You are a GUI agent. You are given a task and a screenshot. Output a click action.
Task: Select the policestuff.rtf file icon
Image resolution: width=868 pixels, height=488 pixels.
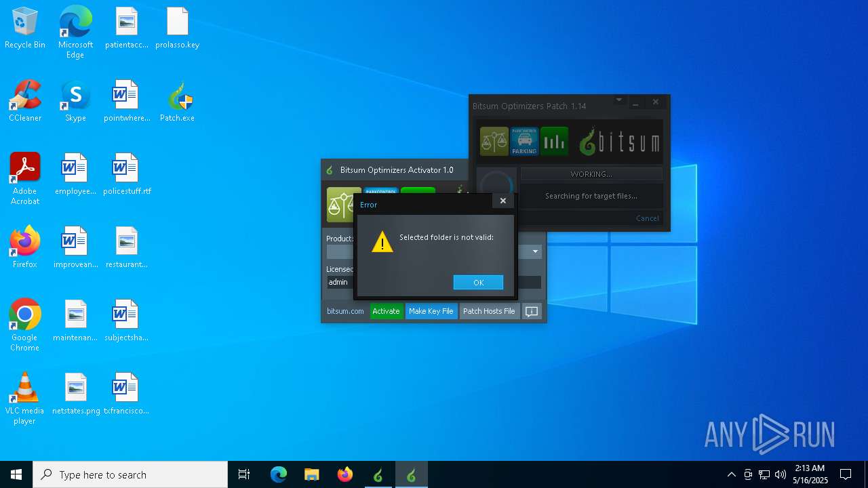point(126,174)
